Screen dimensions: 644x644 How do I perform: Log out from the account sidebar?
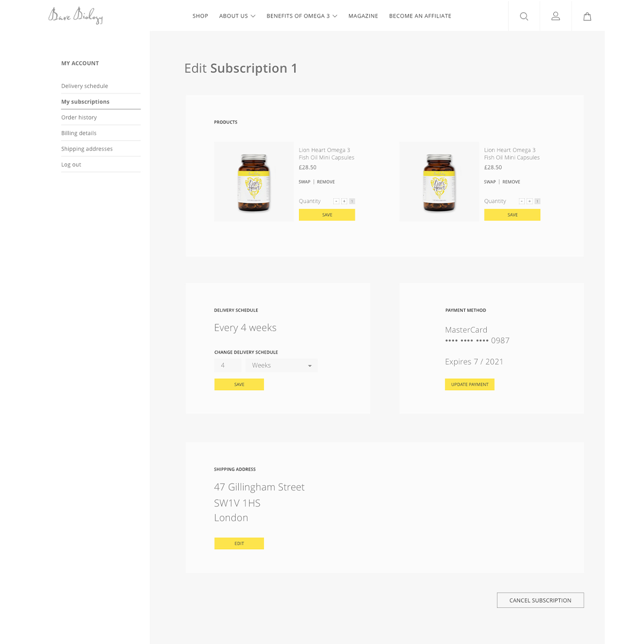point(101,164)
